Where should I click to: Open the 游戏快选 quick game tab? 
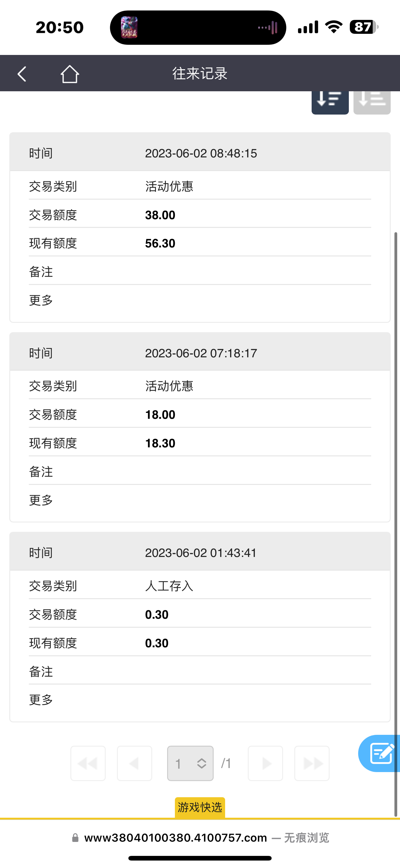[x=200, y=807]
